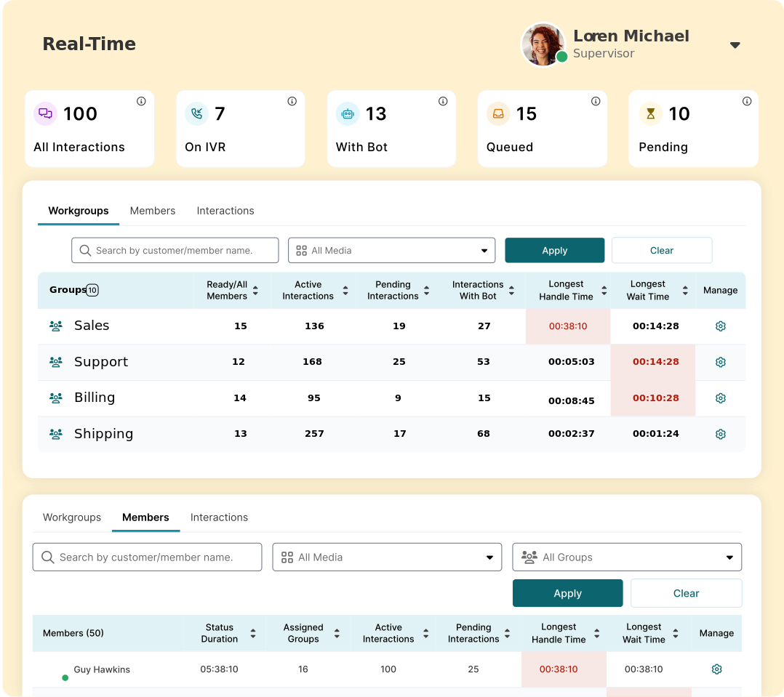
Task: Click the gear icon for Guy Hawkins
Action: click(x=716, y=669)
